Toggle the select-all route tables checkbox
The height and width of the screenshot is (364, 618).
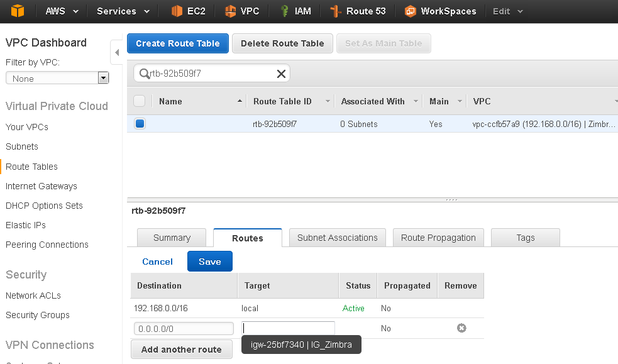pyautogui.click(x=140, y=101)
